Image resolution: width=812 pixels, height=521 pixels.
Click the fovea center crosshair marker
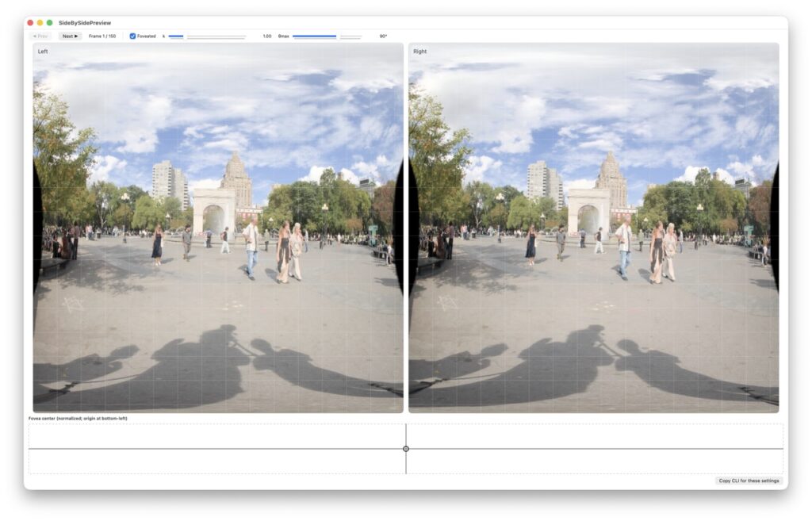pos(406,449)
